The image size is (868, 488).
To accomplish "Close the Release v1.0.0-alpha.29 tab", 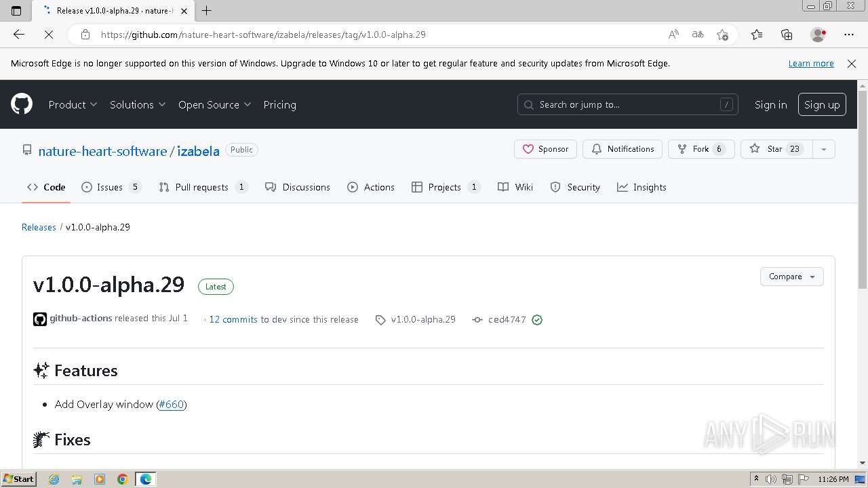I will 184,11.
